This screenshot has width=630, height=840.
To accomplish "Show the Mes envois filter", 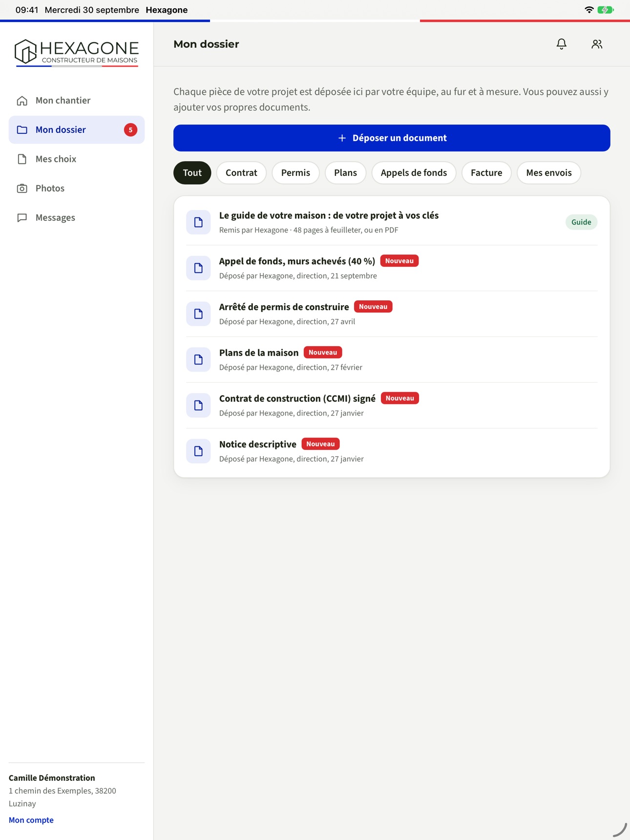I will 549,173.
